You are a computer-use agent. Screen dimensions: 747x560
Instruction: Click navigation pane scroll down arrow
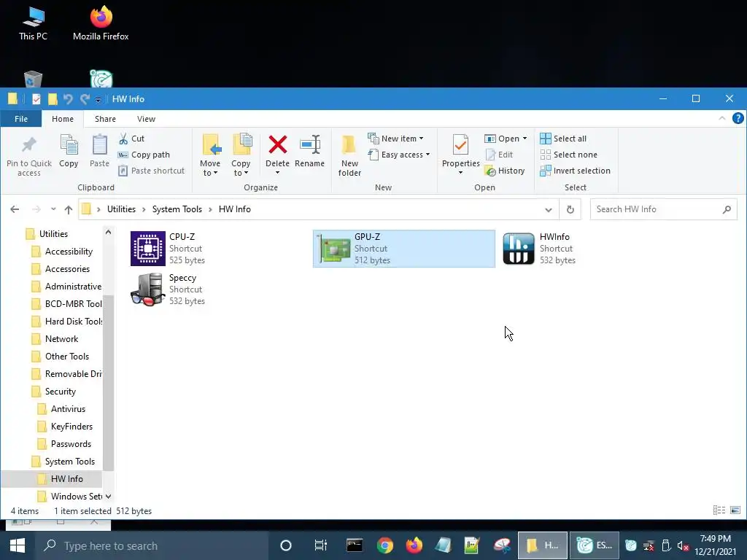coord(108,496)
